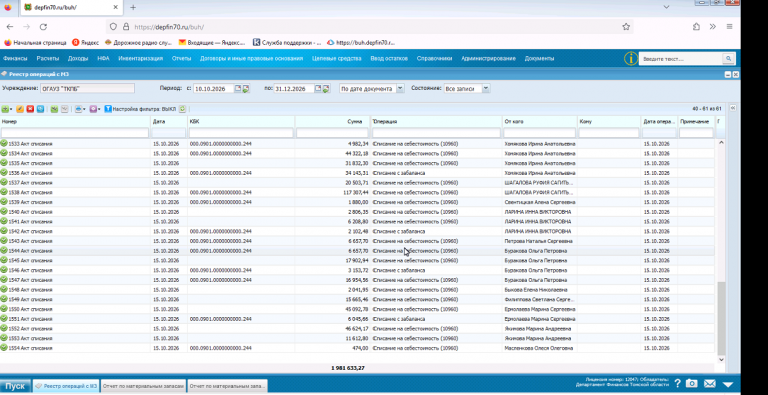
Task: Click the white down-triangle icon in bottom bar
Action: (728, 385)
